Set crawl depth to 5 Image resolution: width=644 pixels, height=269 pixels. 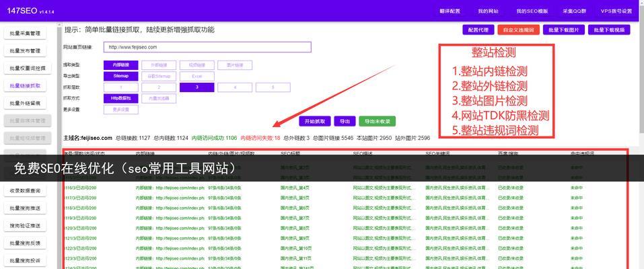point(273,87)
